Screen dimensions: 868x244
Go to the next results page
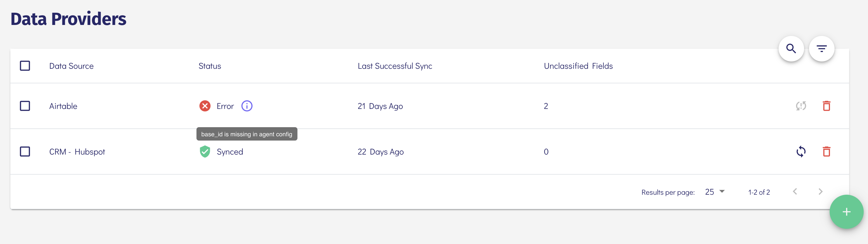[x=821, y=191]
